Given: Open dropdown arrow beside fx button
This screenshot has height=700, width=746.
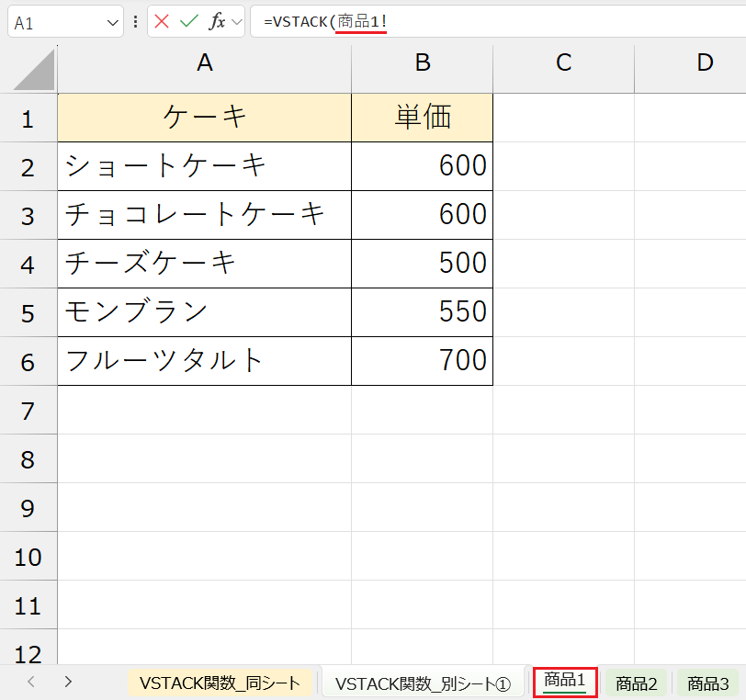Looking at the screenshot, I should coord(237,21).
